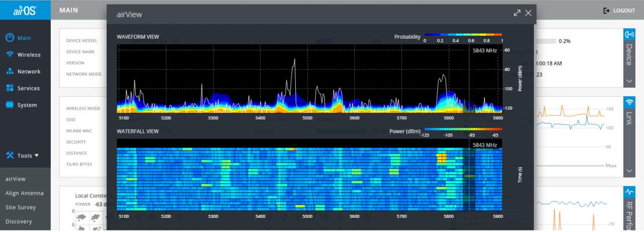Open the Discovery tool

pyautogui.click(x=19, y=221)
